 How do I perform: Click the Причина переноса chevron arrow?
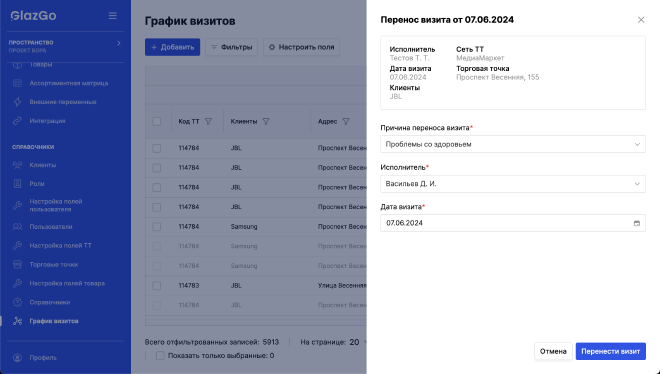(x=637, y=144)
